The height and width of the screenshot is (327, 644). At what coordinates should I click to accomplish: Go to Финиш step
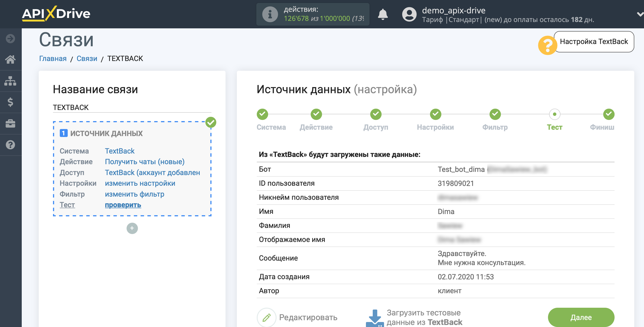(x=608, y=114)
